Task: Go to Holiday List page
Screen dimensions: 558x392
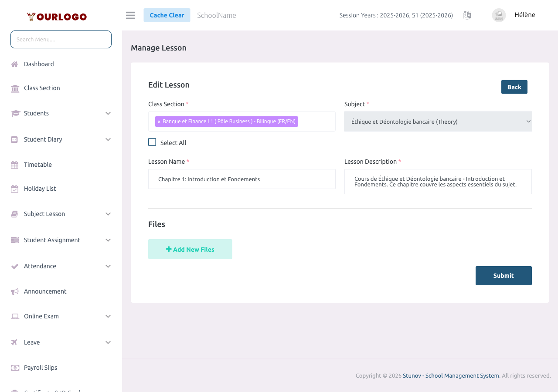Action: (x=40, y=189)
